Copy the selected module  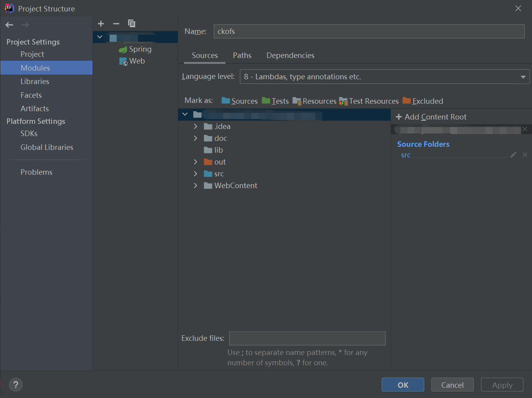coord(132,24)
